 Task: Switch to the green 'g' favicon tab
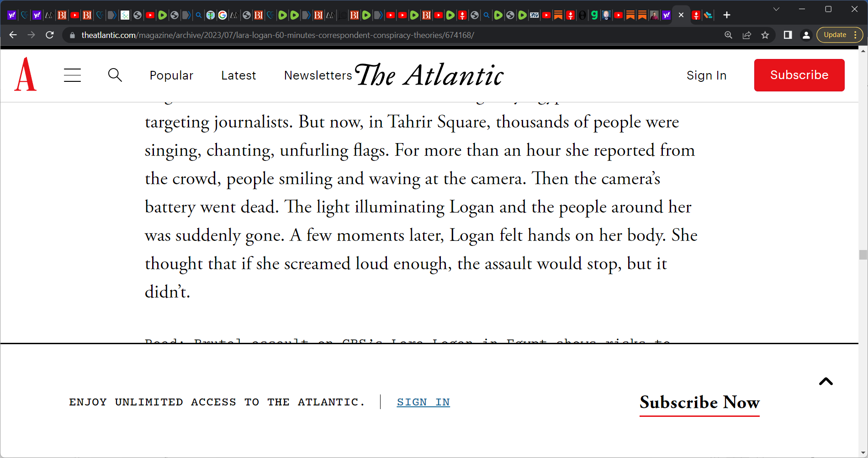(594, 15)
